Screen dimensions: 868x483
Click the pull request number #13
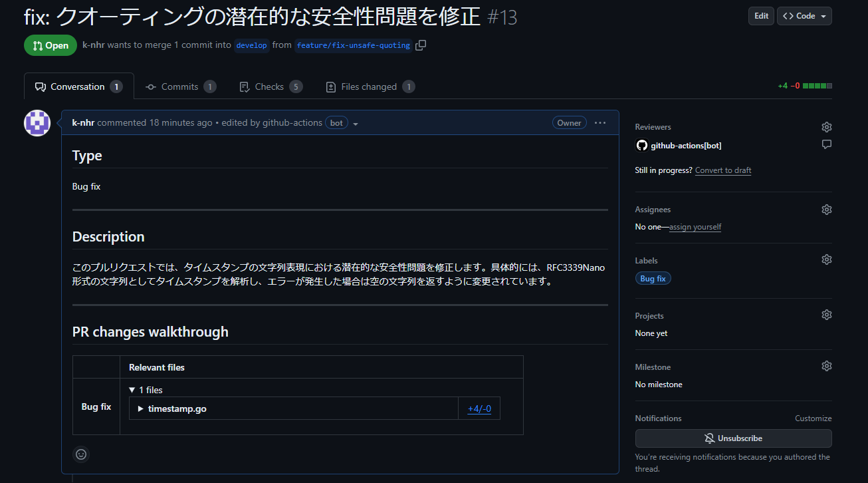[x=502, y=17]
